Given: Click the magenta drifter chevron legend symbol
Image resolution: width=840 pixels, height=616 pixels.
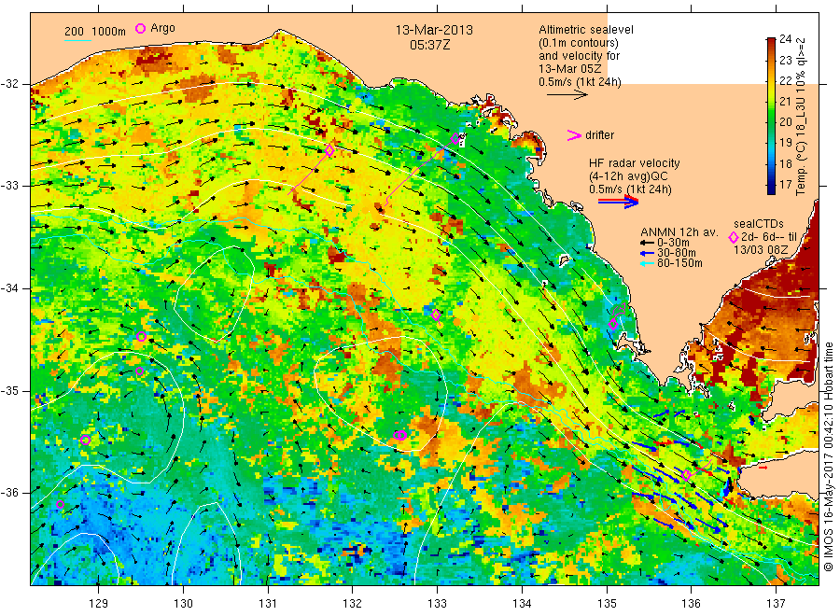Looking at the screenshot, I should point(574,135).
